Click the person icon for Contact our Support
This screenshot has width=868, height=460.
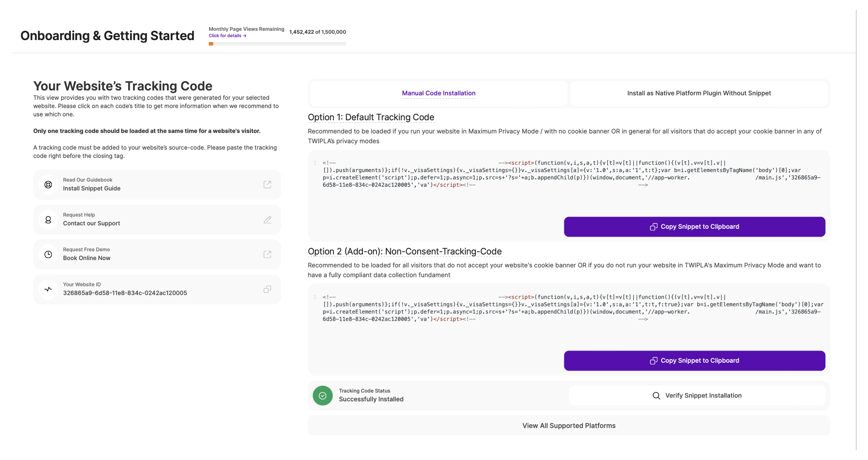click(x=48, y=220)
